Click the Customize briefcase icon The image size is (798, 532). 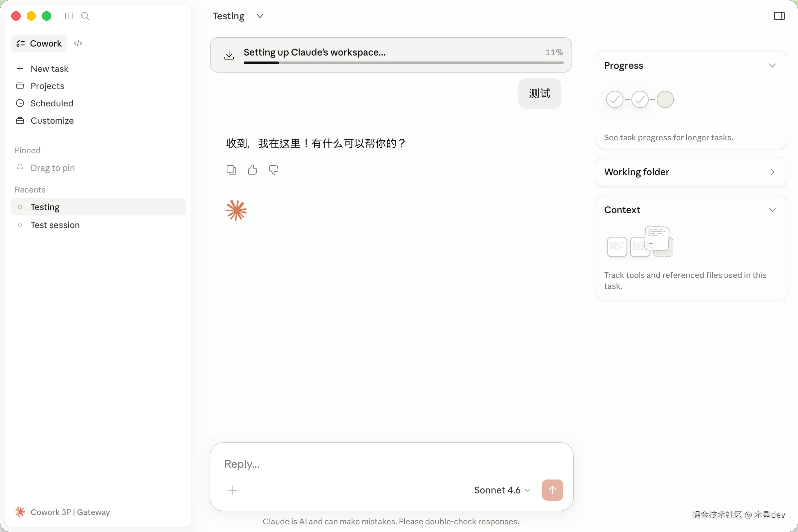click(20, 120)
